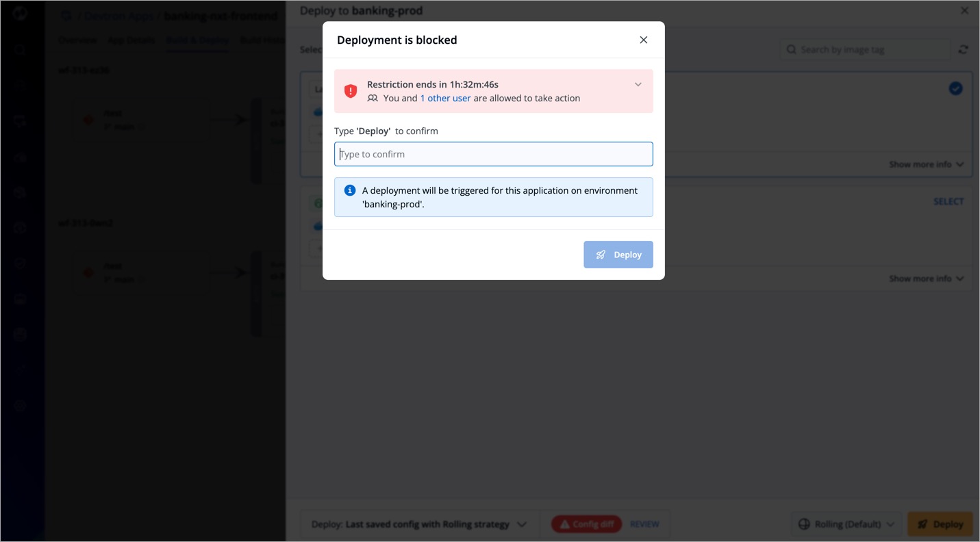
Task: Click the blue info icon in the notice
Action: pos(349,191)
